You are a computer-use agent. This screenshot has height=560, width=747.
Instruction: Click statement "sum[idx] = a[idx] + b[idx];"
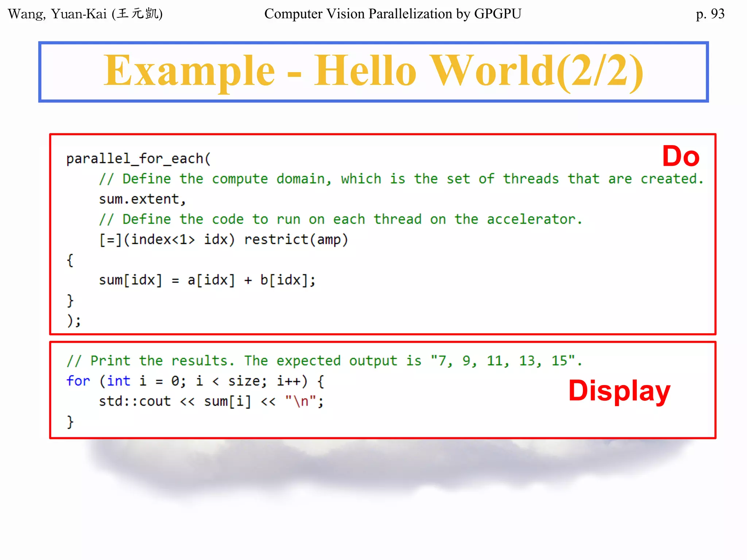click(x=207, y=280)
